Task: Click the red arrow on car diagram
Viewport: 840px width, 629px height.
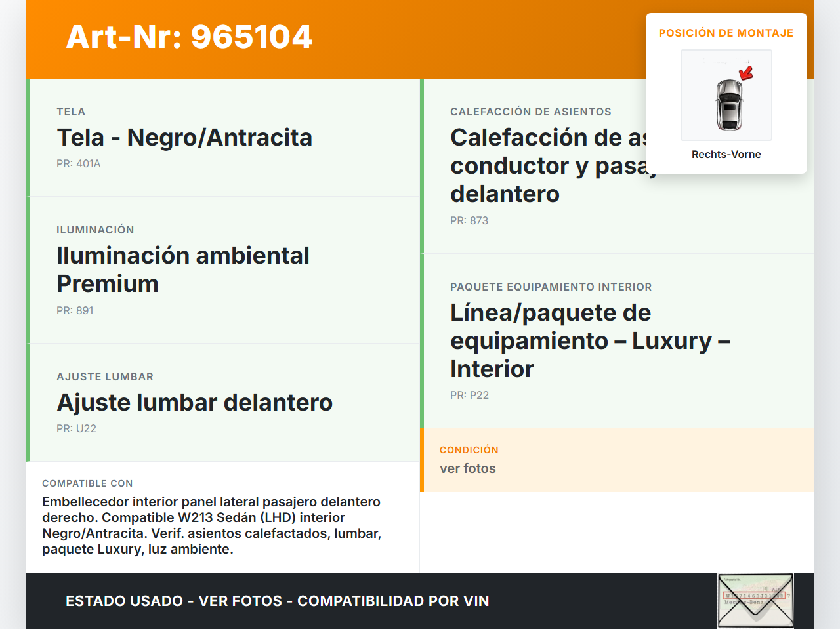Action: coord(746,73)
